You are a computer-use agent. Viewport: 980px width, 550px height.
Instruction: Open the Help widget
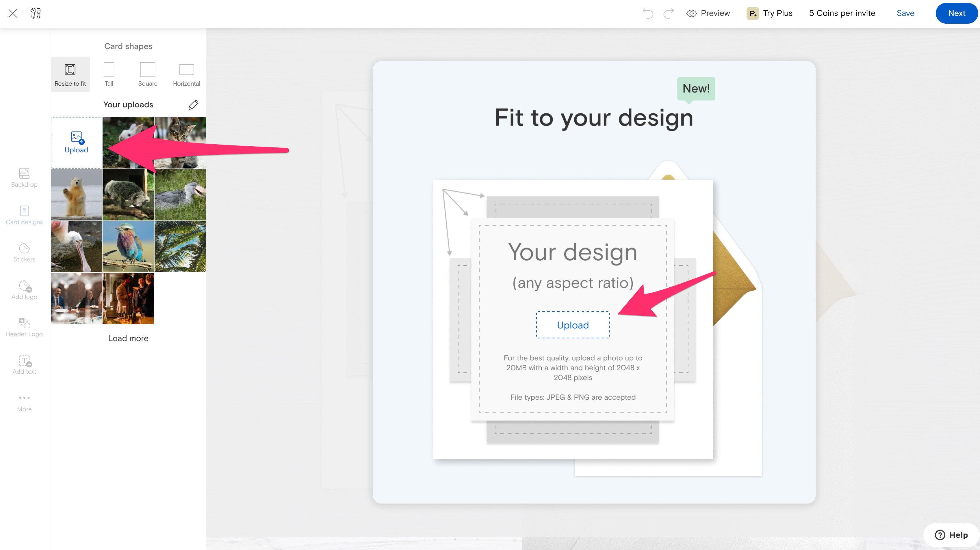pyautogui.click(x=951, y=535)
